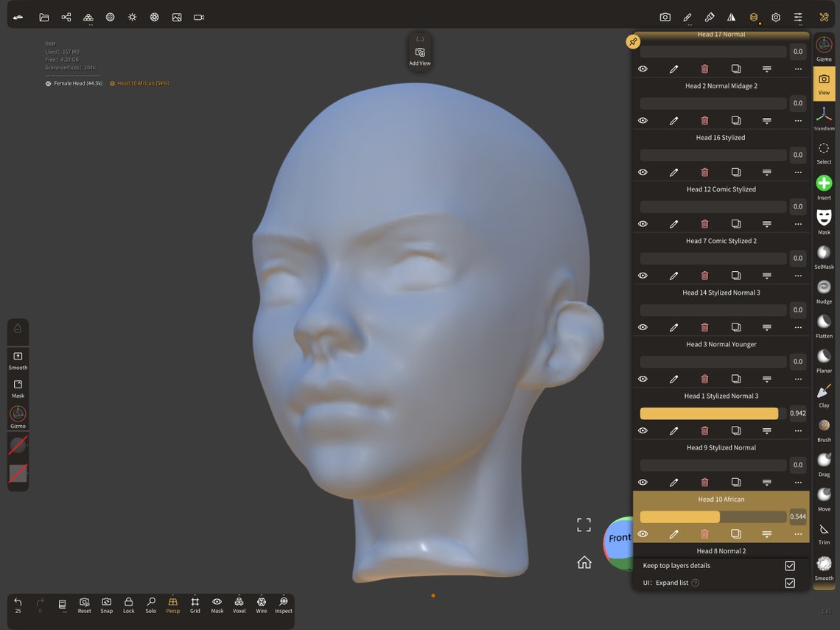Enable Keep top layers details checkbox
This screenshot has height=630, width=840.
click(790, 566)
